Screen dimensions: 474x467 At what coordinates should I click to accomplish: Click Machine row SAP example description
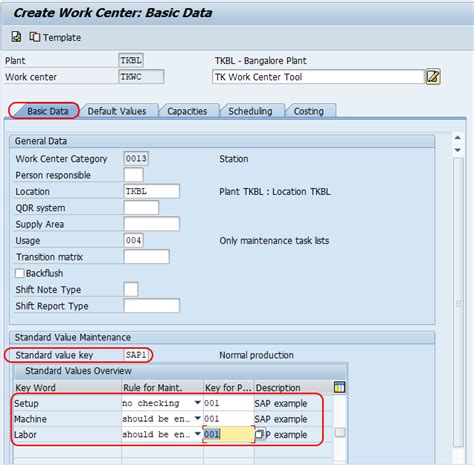281,419
